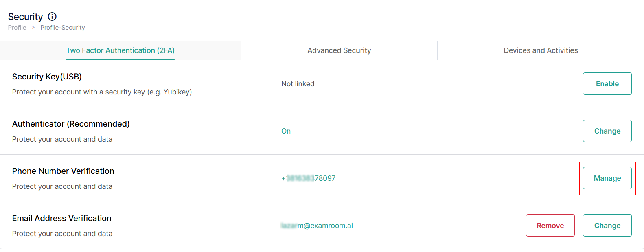The width and height of the screenshot is (644, 252).
Task: Open the Devices and Activities tab
Action: click(x=541, y=50)
